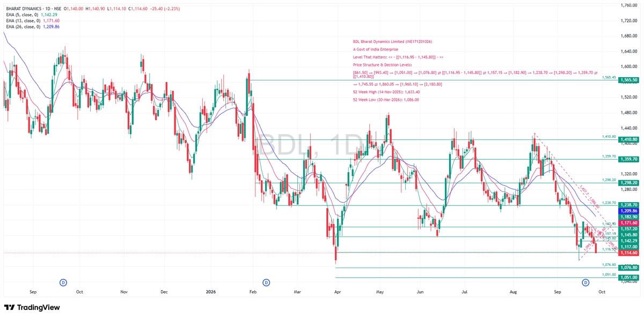Select the EMA (26, close, 0) legend
The image size is (644, 318).
click(x=23, y=26)
